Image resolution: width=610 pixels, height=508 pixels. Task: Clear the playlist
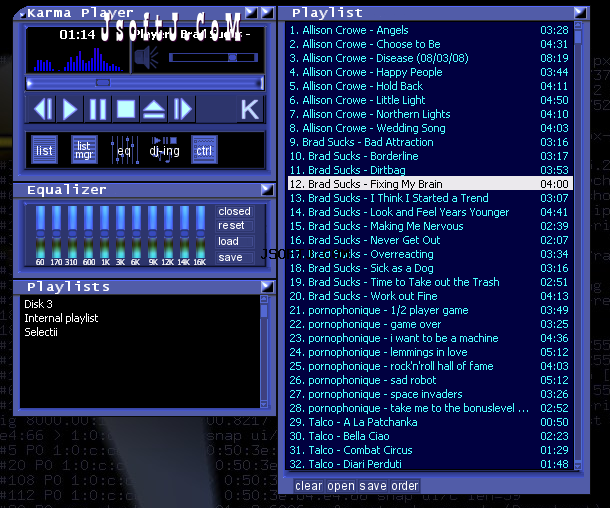(309, 486)
